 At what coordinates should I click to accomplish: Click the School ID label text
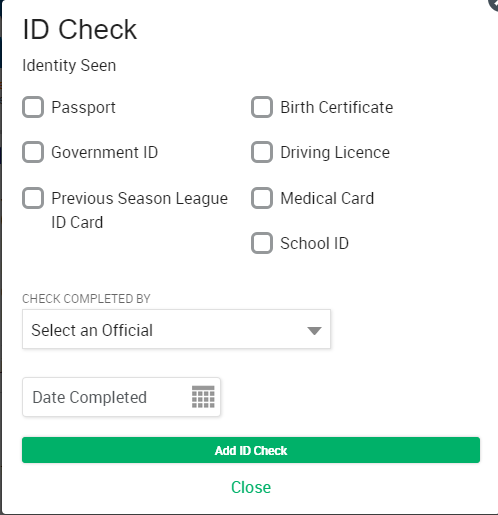pos(314,243)
